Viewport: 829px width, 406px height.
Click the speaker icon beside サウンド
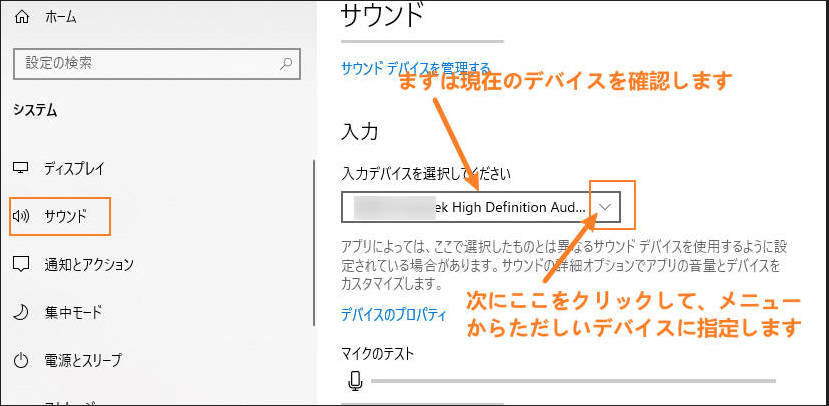[21, 216]
